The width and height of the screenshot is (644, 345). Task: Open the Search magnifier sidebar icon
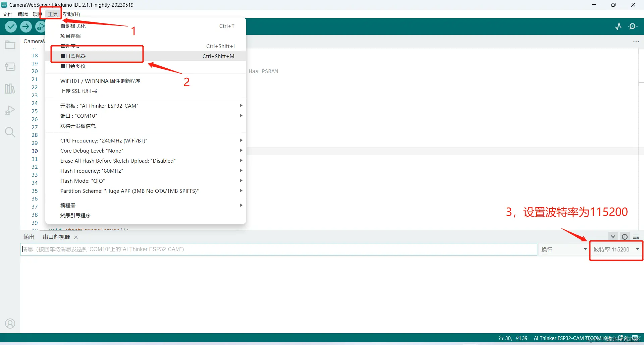[x=10, y=132]
